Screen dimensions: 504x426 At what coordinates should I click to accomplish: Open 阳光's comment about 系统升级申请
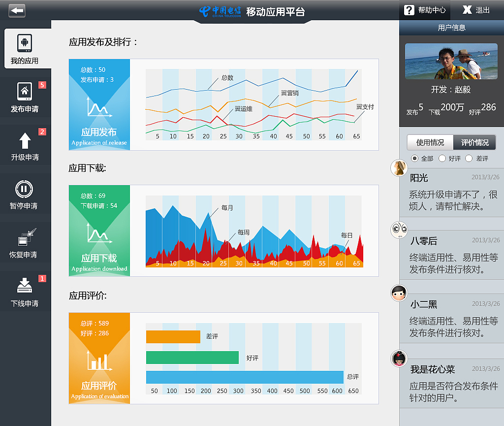[453, 200]
